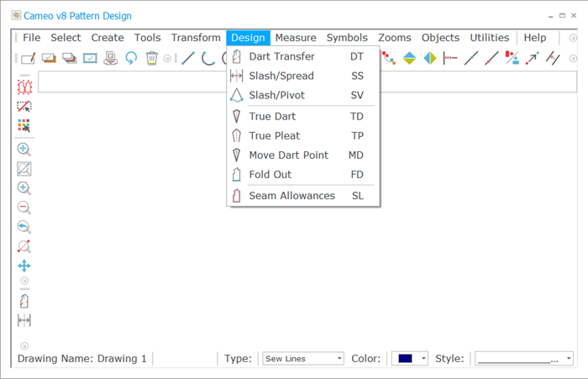
Task: Select the trash can delete icon
Action: pyautogui.click(x=151, y=58)
